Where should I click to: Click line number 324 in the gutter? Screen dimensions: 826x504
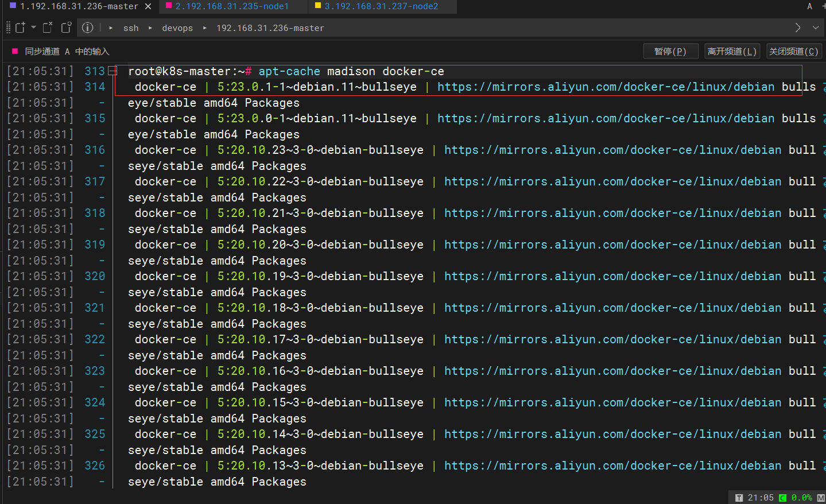[95, 402]
